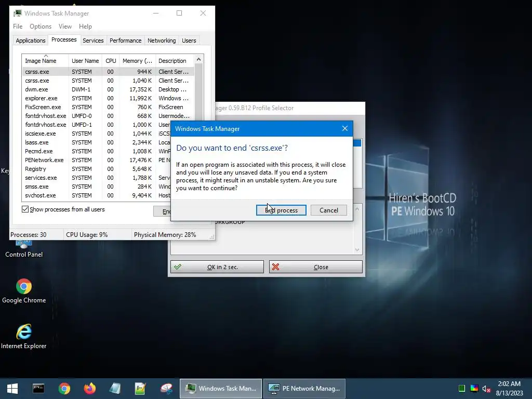Open Control Panel desktop shortcut
This screenshot has width=532, height=399.
pyautogui.click(x=24, y=248)
